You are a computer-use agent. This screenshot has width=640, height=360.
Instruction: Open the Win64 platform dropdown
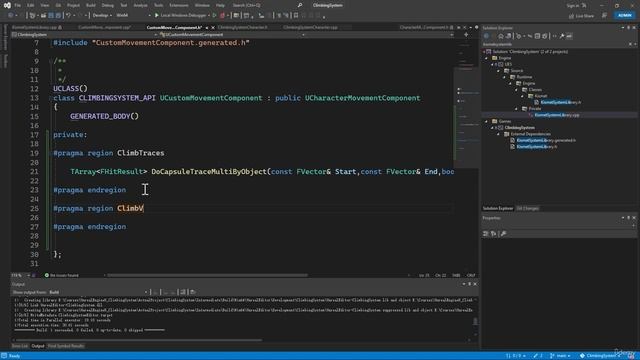[x=133, y=15]
